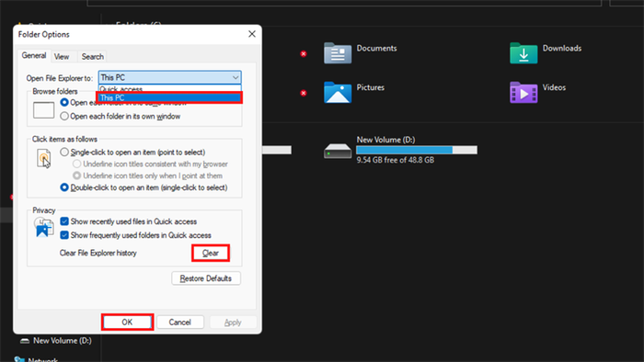Open the Downloads folder icon

(523, 53)
